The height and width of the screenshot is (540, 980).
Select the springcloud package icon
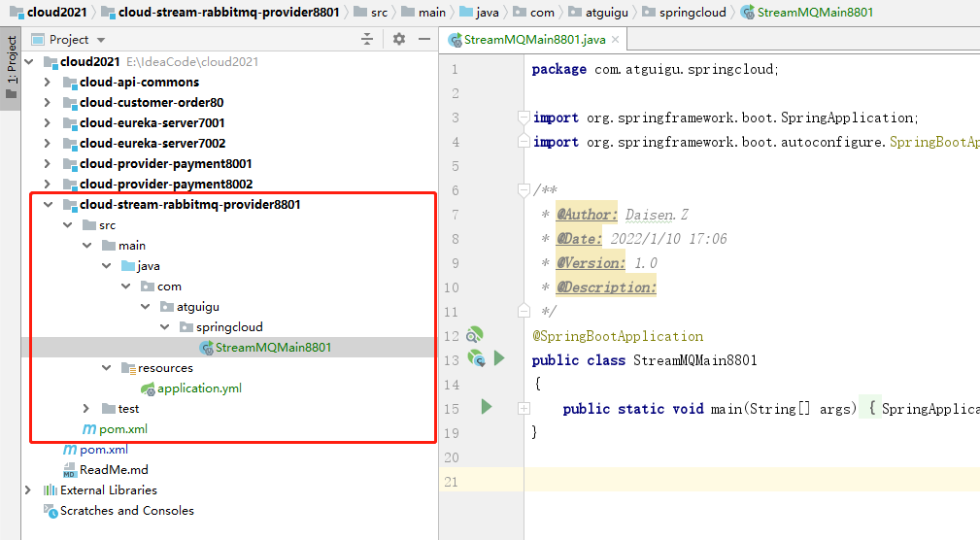[186, 327]
